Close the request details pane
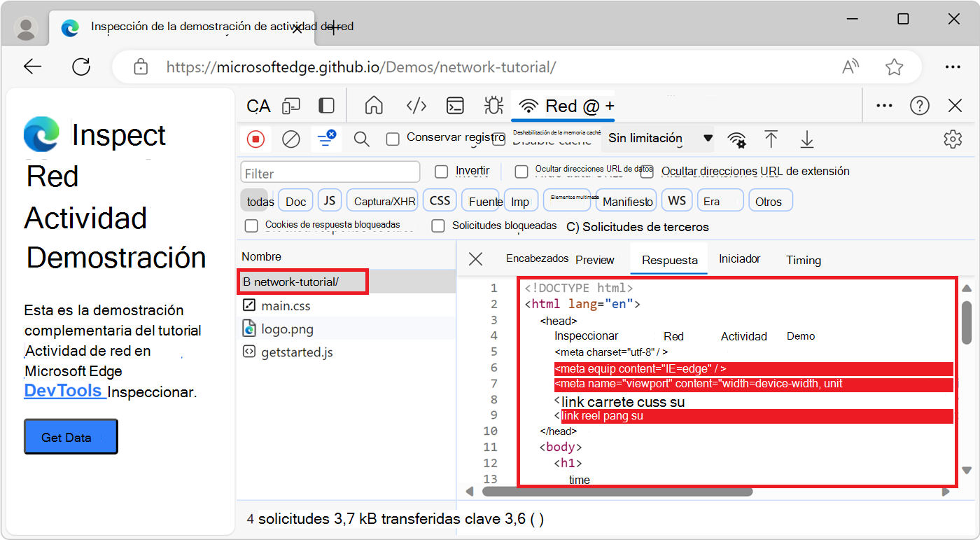This screenshot has height=540, width=980. (475, 259)
